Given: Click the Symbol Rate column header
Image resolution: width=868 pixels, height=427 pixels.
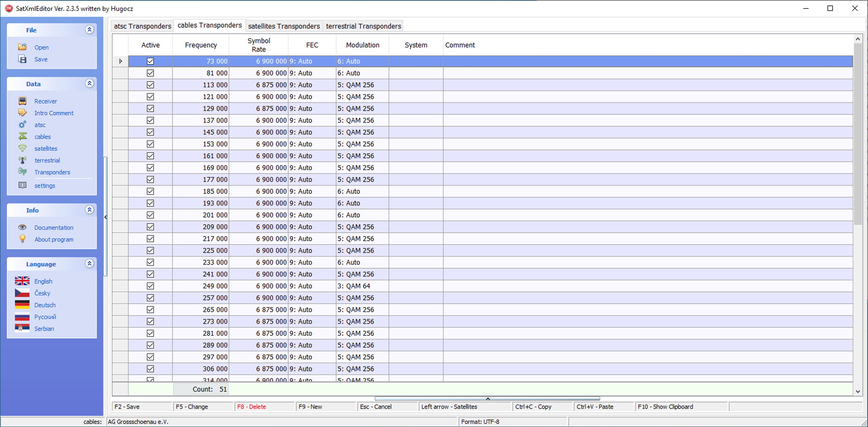Looking at the screenshot, I should [258, 45].
